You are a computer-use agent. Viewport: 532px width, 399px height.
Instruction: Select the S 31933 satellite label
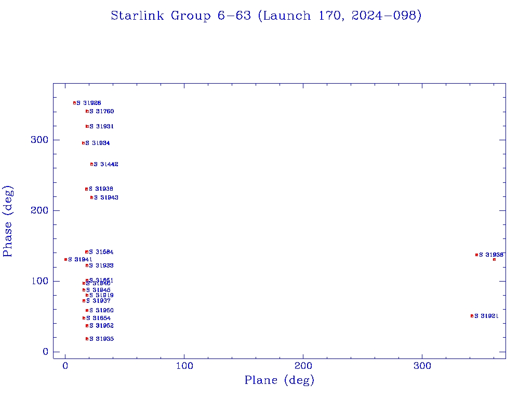pos(101,265)
